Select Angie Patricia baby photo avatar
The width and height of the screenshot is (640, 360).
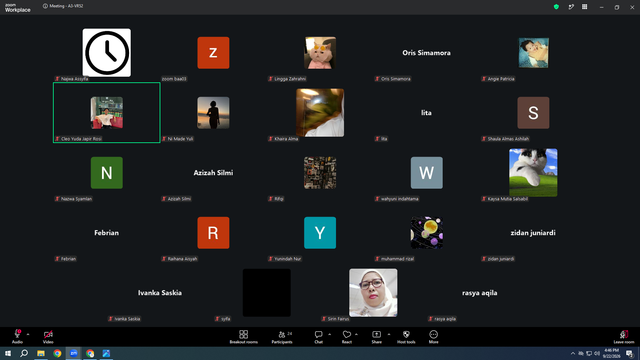pyautogui.click(x=533, y=53)
